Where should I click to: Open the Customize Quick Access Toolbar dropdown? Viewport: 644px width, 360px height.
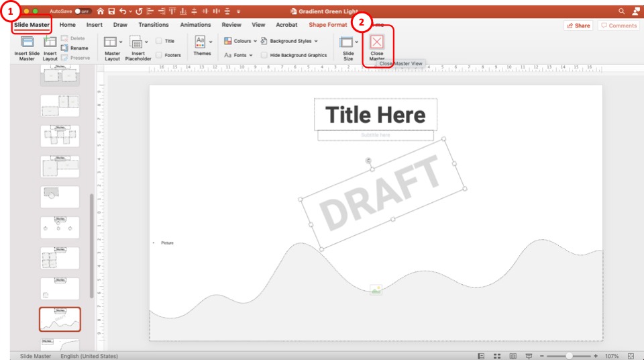(x=238, y=11)
